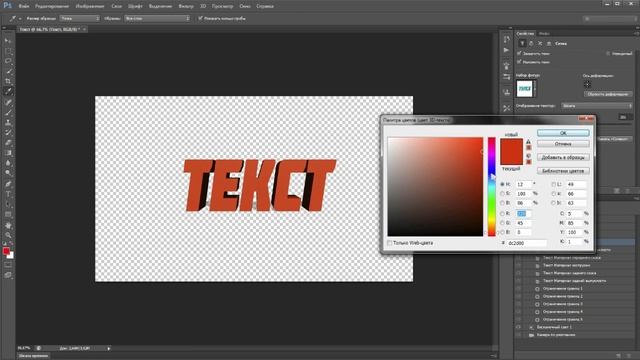Open the eyedropper tool preset arrow
The width and height of the screenshot is (640, 360).
[x=20, y=18]
